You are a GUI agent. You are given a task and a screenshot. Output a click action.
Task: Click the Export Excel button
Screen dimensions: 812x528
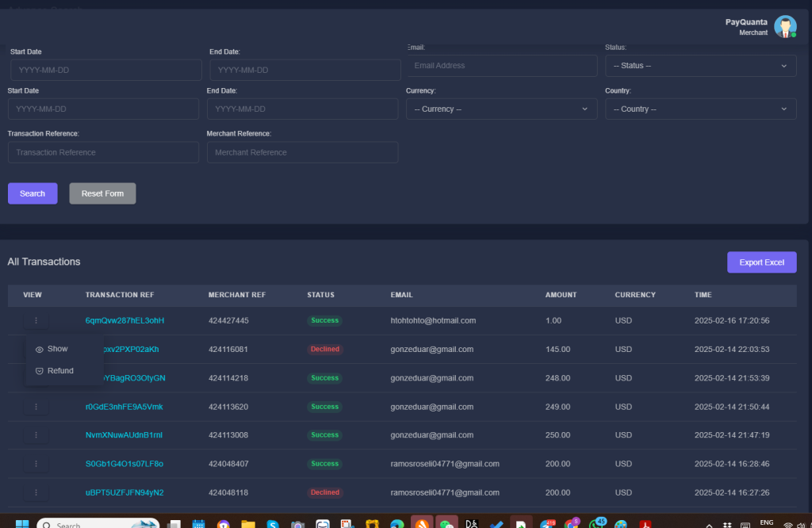pyautogui.click(x=761, y=262)
